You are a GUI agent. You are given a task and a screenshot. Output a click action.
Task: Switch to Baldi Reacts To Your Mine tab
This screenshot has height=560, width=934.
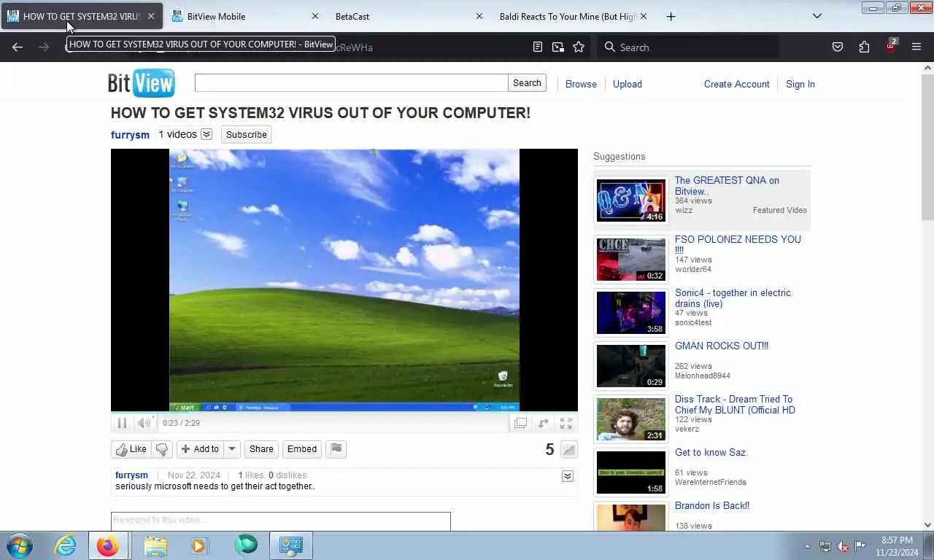pyautogui.click(x=573, y=16)
